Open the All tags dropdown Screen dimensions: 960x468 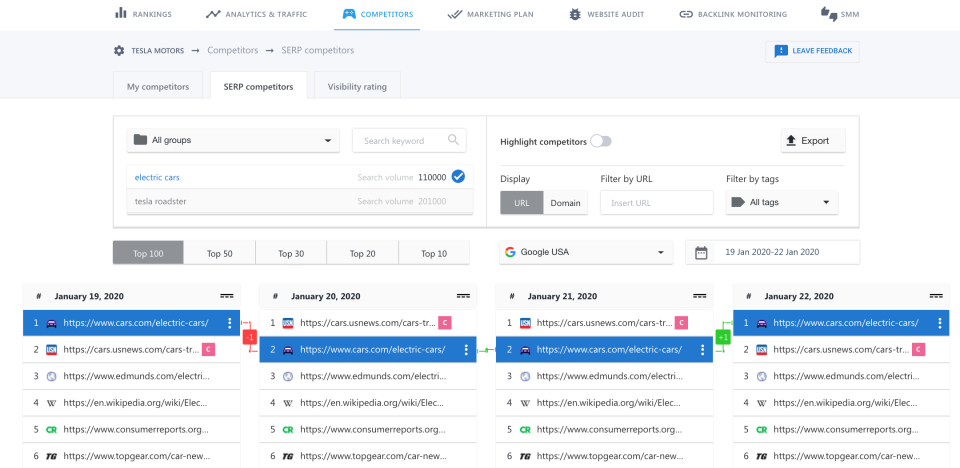[782, 202]
